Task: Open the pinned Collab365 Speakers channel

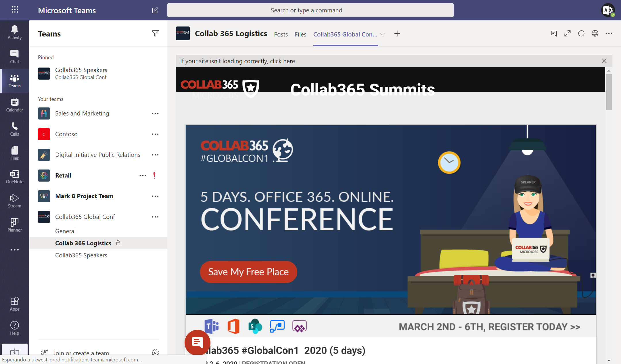Action: [x=98, y=74]
